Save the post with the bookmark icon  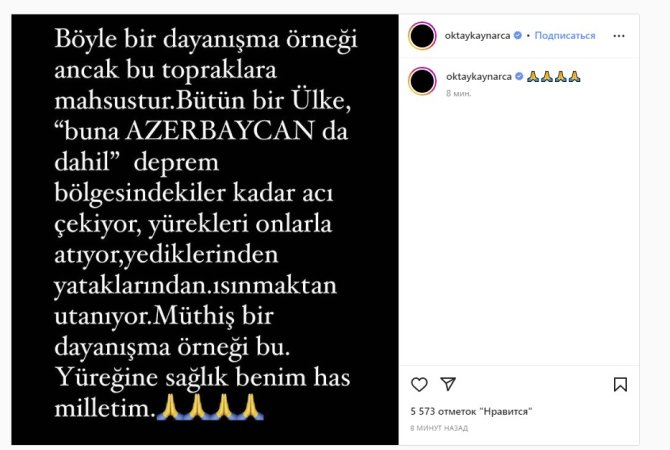click(x=620, y=384)
